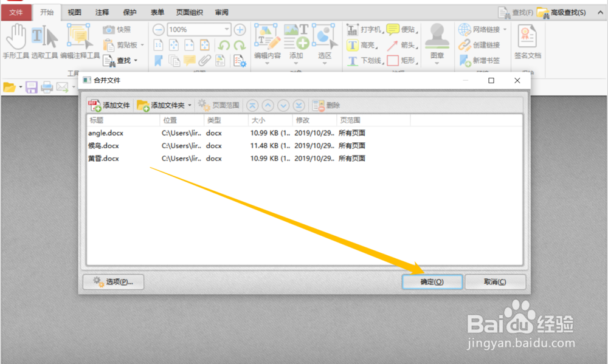Move the file to bottom of the list
Viewport: 608px width, 364px height.
tap(299, 105)
